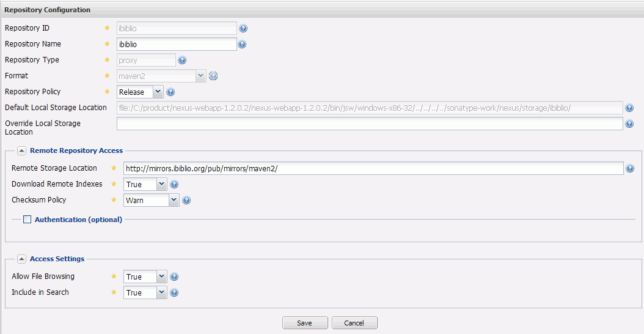
Task: Open the Download Remote Indexes dropdown
Action: tap(161, 184)
